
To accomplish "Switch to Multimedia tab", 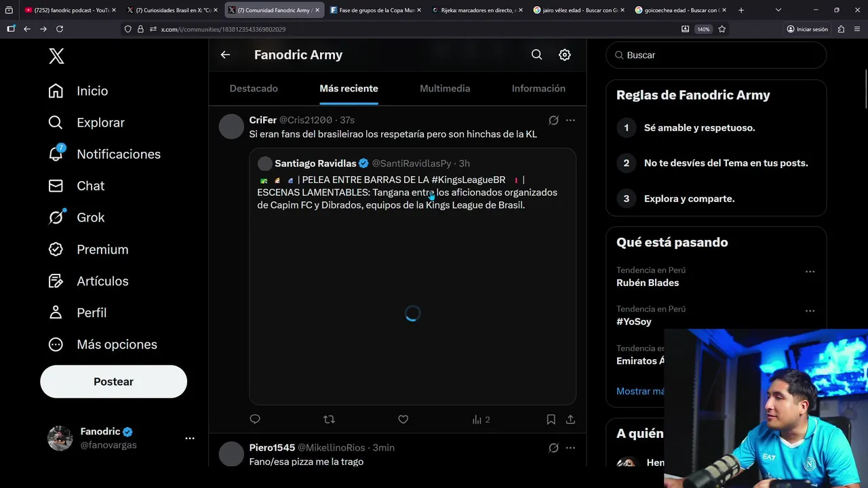I will coord(445,89).
